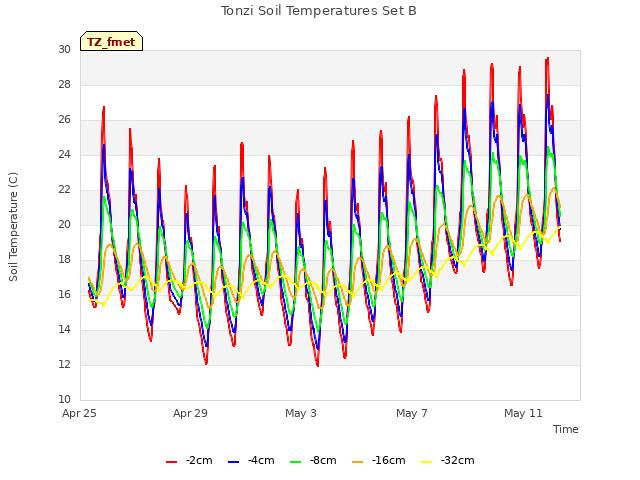Click the 10 y-axis tick value
The width and height of the screenshot is (640, 480).
[64, 400]
